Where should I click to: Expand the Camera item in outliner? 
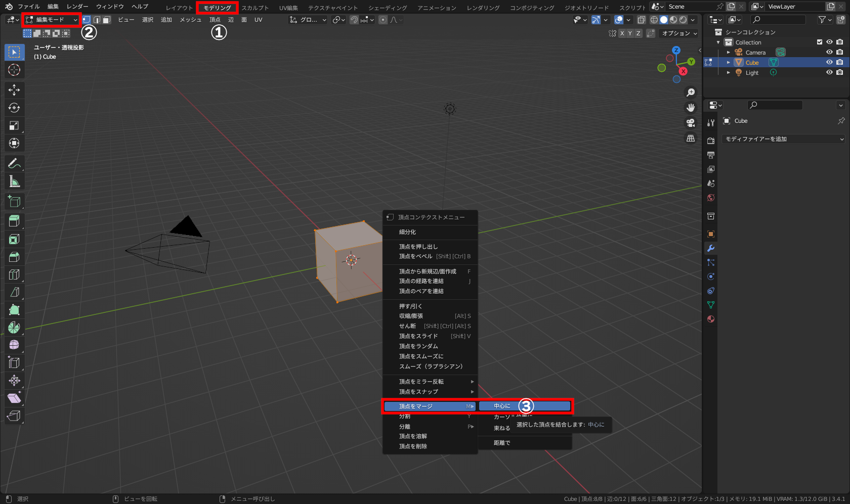(729, 52)
